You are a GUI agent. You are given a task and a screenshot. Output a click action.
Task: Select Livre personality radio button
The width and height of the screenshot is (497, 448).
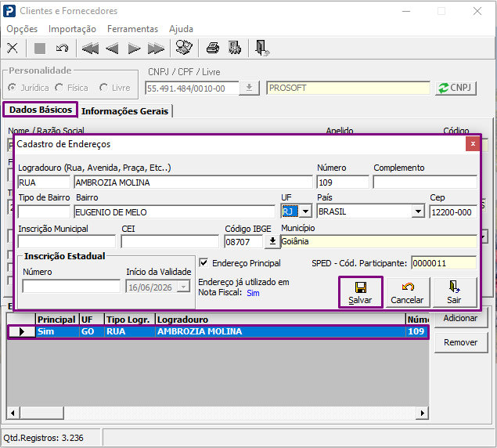pyautogui.click(x=103, y=87)
